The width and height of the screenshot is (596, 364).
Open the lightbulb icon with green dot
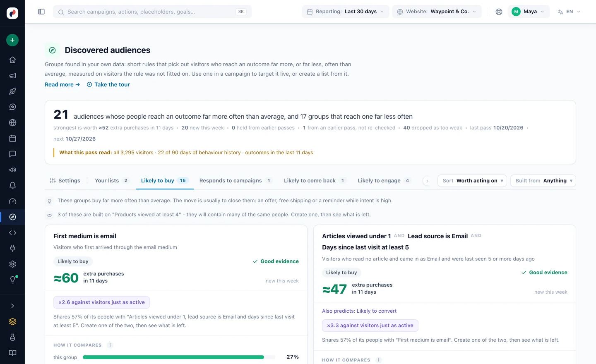12,280
